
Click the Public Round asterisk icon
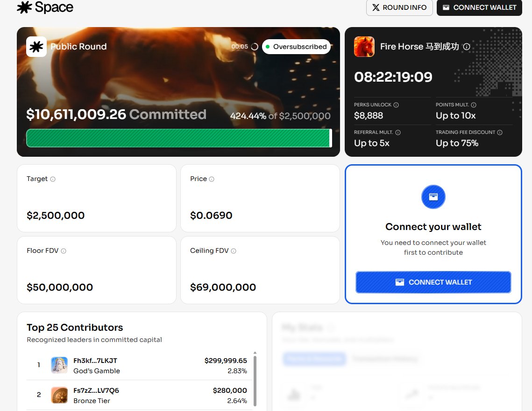click(36, 47)
